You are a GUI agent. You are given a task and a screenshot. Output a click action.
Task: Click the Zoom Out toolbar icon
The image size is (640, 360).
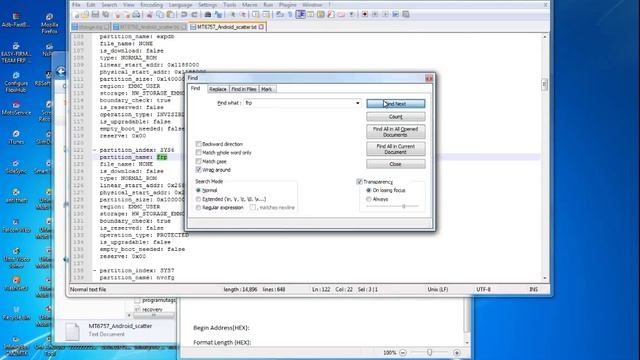pyautogui.click(x=243, y=14)
